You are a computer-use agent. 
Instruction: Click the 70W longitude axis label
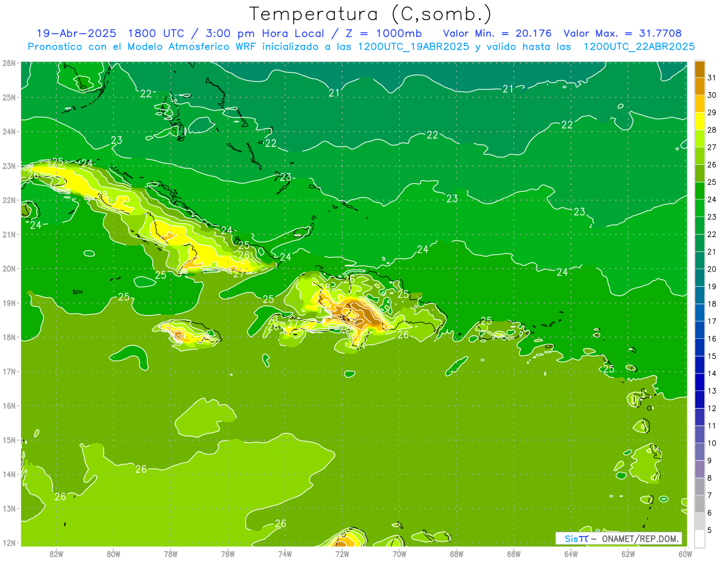(x=399, y=554)
